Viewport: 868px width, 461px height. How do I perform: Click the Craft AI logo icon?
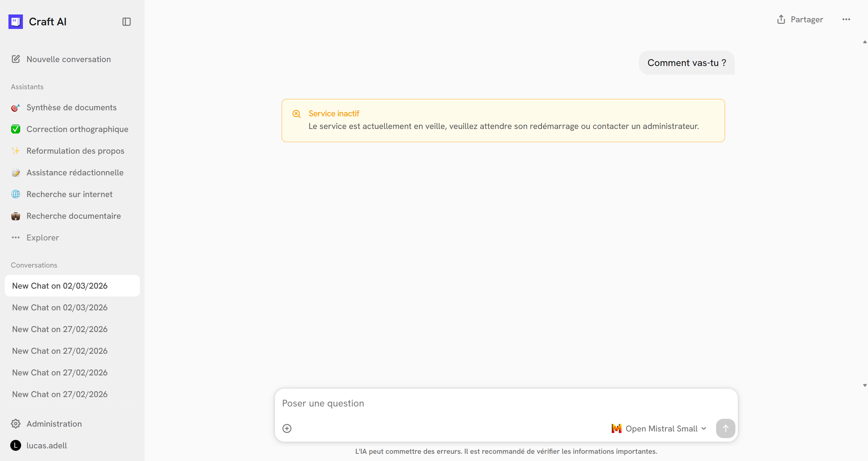click(x=15, y=22)
